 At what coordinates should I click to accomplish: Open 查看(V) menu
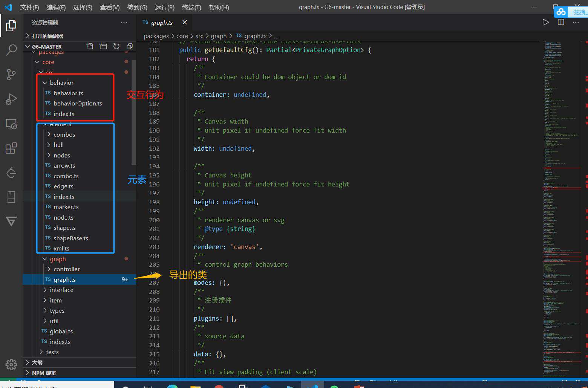coord(110,7)
